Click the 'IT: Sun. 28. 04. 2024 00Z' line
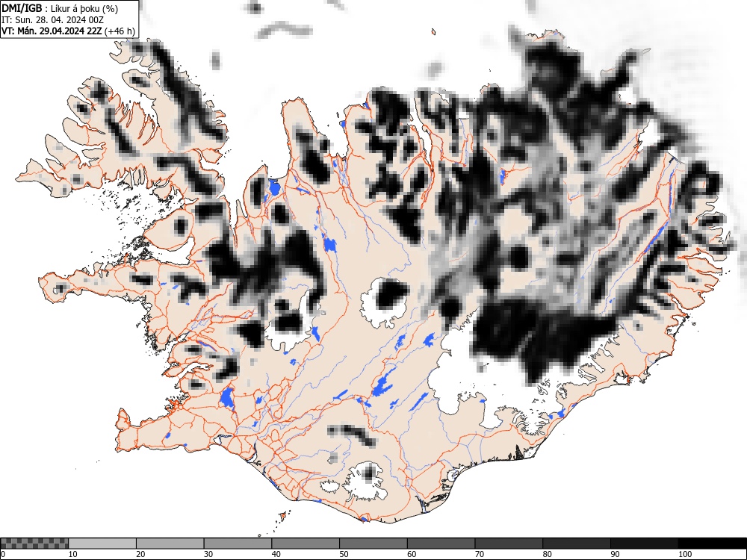The height and width of the screenshot is (560, 747). (x=52, y=20)
